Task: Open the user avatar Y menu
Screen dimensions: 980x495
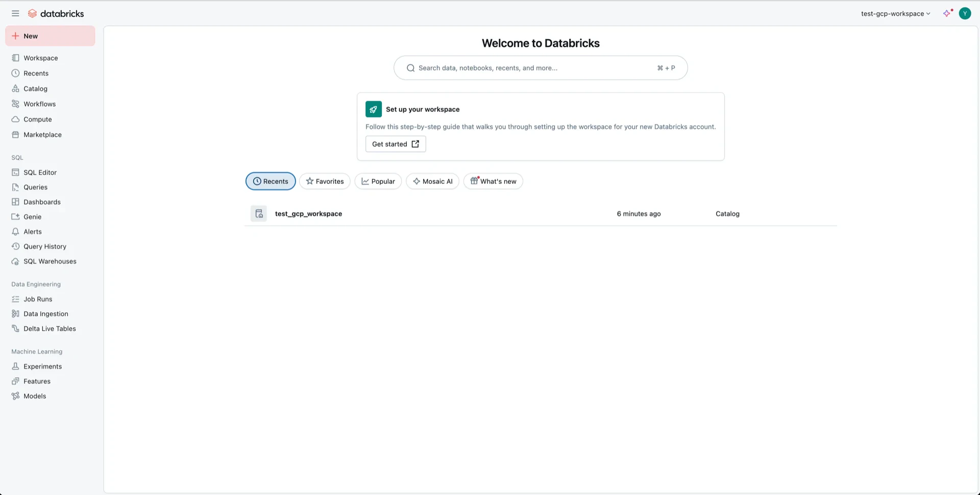Action: click(x=965, y=14)
